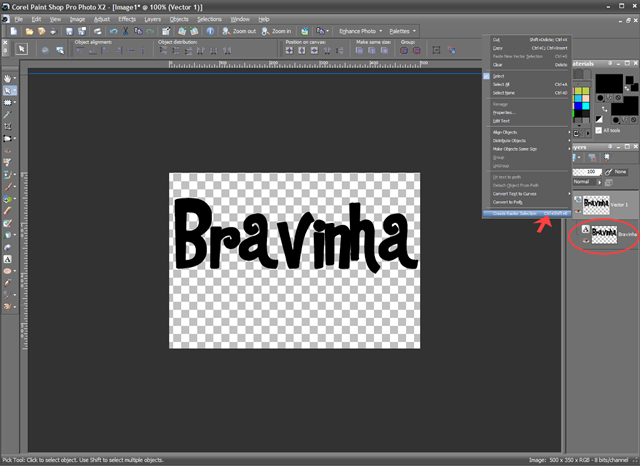Hide the Bravinha text object eye
Viewport: 640px width, 466px height.
[x=586, y=240]
